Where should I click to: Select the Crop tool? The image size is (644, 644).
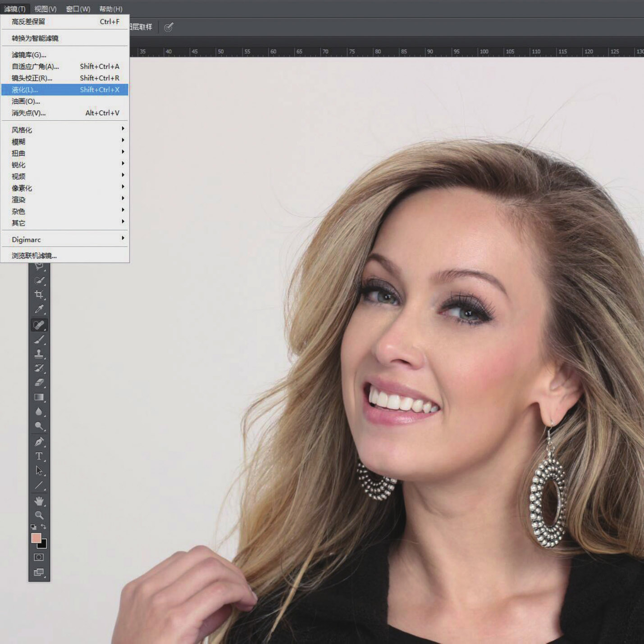tap(39, 295)
